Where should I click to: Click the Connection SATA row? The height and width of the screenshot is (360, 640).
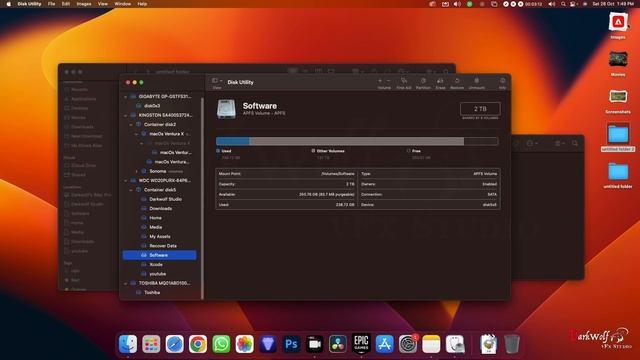click(x=429, y=195)
